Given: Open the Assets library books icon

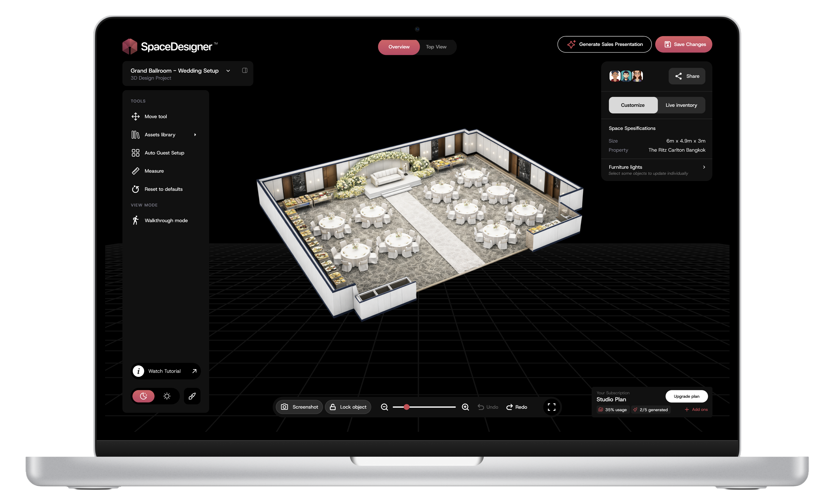Looking at the screenshot, I should [135, 135].
